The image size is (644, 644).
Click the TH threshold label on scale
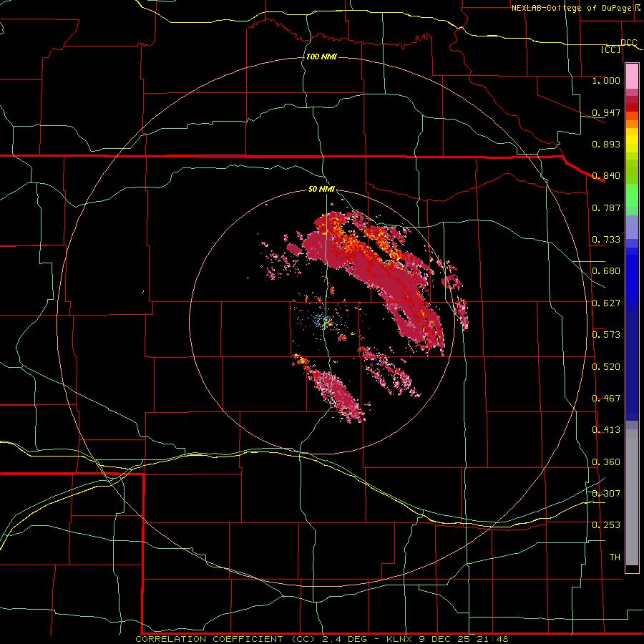tap(615, 557)
